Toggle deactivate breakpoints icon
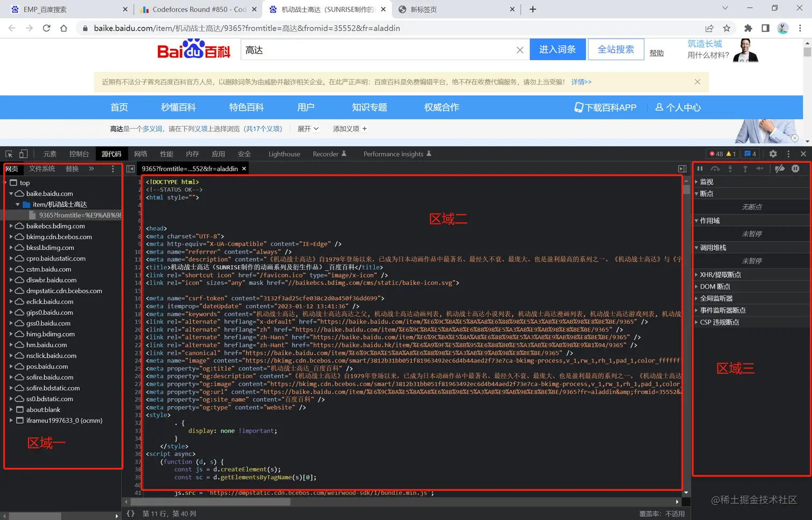The height and width of the screenshot is (520, 812). 780,169
